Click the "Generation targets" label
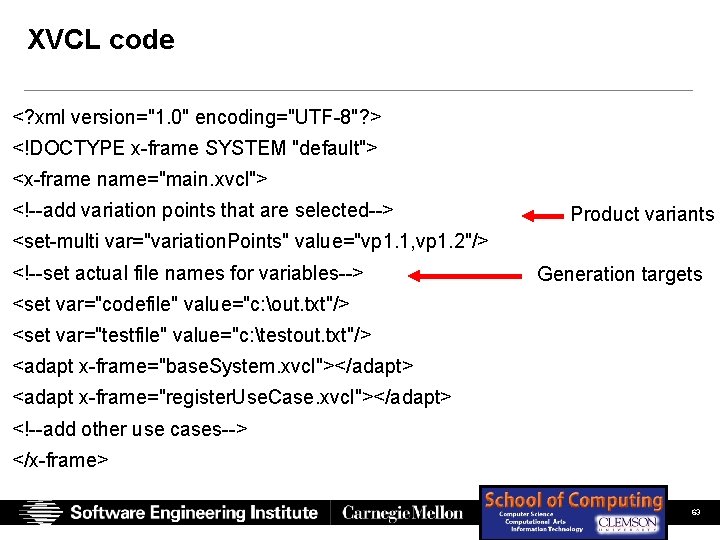720x540 pixels. click(620, 274)
